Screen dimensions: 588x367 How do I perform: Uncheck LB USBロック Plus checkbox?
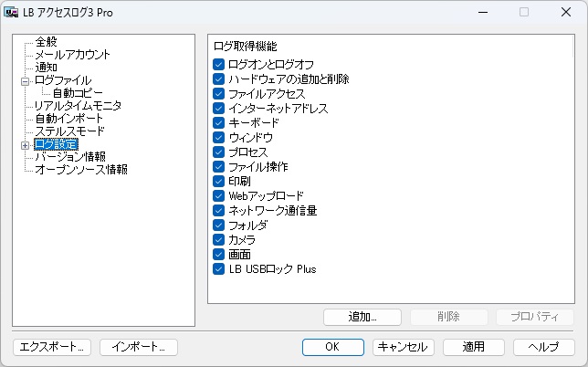tap(218, 269)
